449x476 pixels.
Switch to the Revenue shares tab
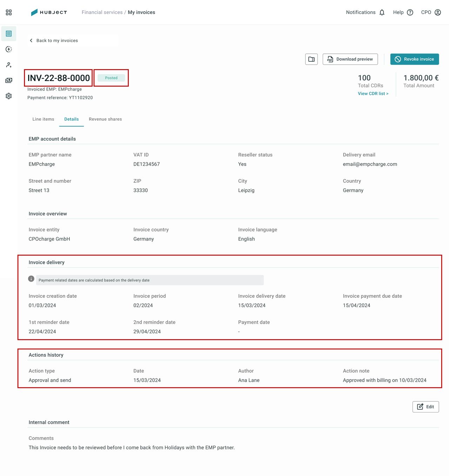tap(105, 119)
